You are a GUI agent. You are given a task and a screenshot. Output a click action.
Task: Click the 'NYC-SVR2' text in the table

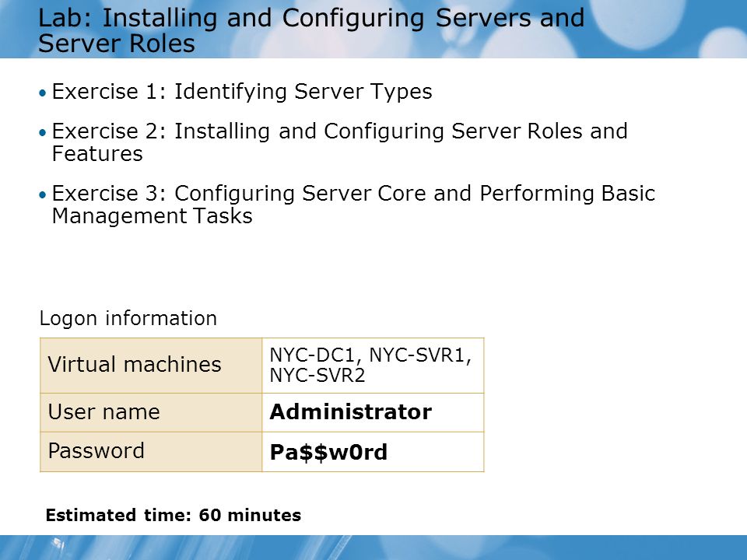tap(317, 376)
